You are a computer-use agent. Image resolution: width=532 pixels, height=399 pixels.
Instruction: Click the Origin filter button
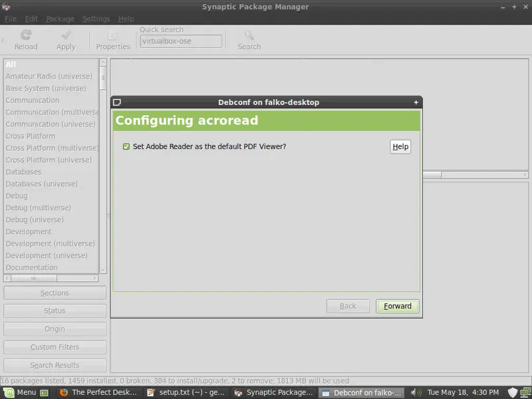(55, 329)
